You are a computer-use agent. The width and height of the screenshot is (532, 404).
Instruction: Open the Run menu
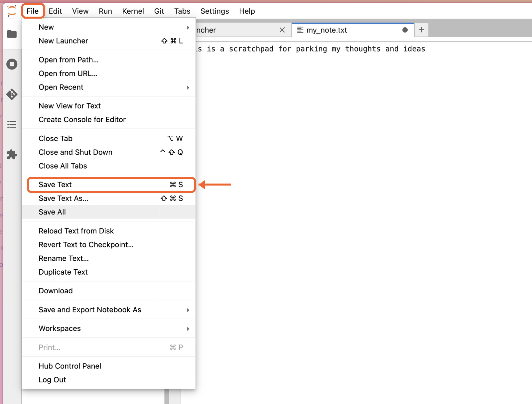point(105,11)
